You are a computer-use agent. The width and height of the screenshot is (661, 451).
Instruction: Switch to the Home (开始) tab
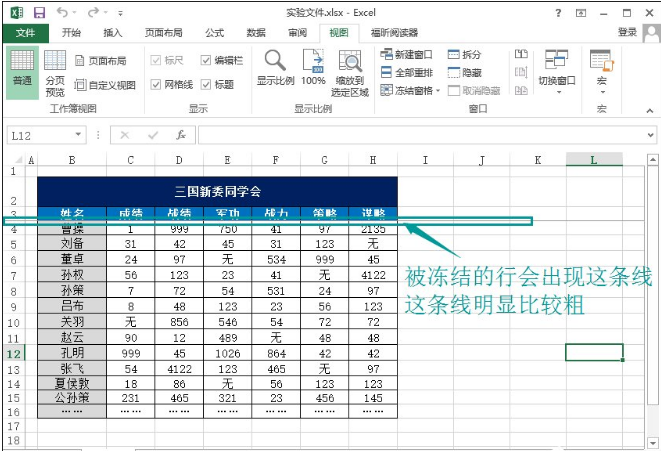click(x=71, y=32)
